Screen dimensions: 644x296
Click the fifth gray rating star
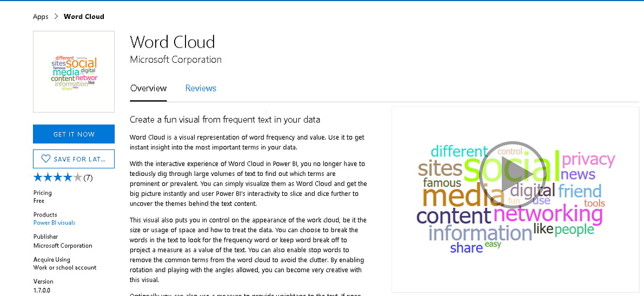tap(77, 177)
